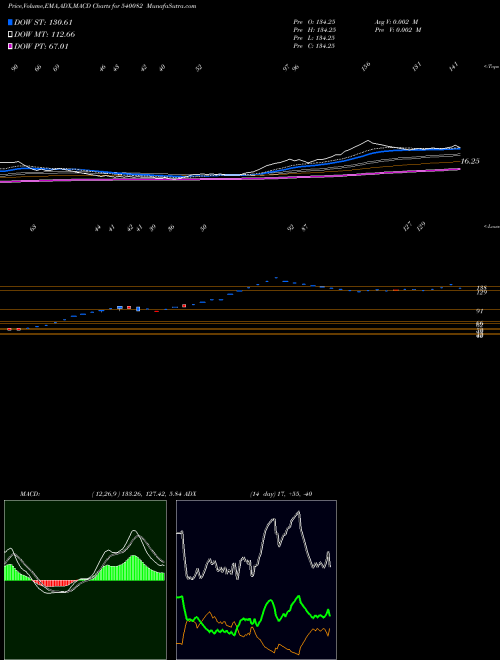Select the 'DOW MT: 112.66' legend text
Image resolution: width=500 pixels, height=660 pixels.
coord(44,35)
